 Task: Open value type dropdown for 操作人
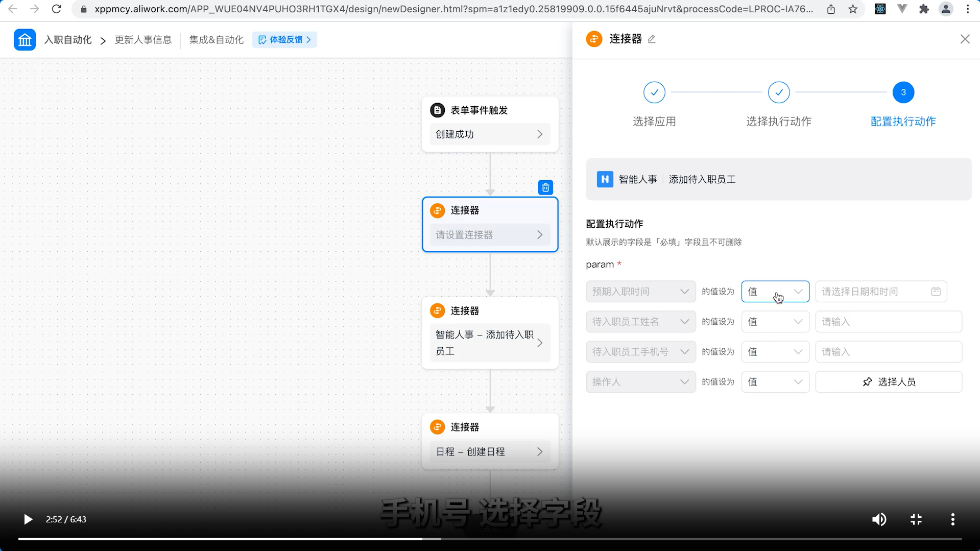click(775, 382)
